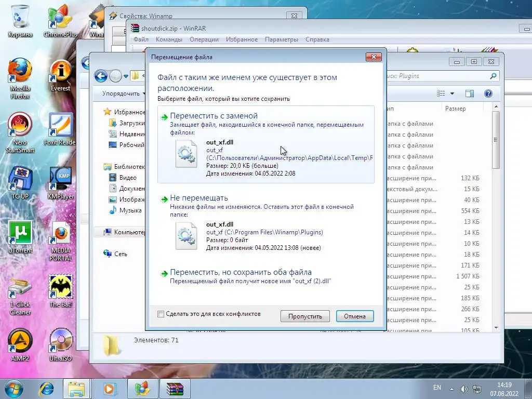Launch ChromePlus from the desktop
Viewport: 532px width, 399px height.
pos(60,20)
